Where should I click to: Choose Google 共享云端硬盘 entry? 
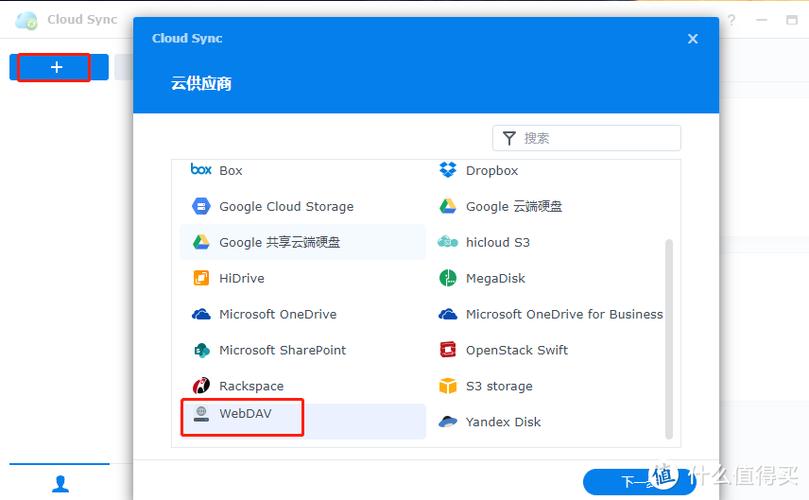coord(279,242)
